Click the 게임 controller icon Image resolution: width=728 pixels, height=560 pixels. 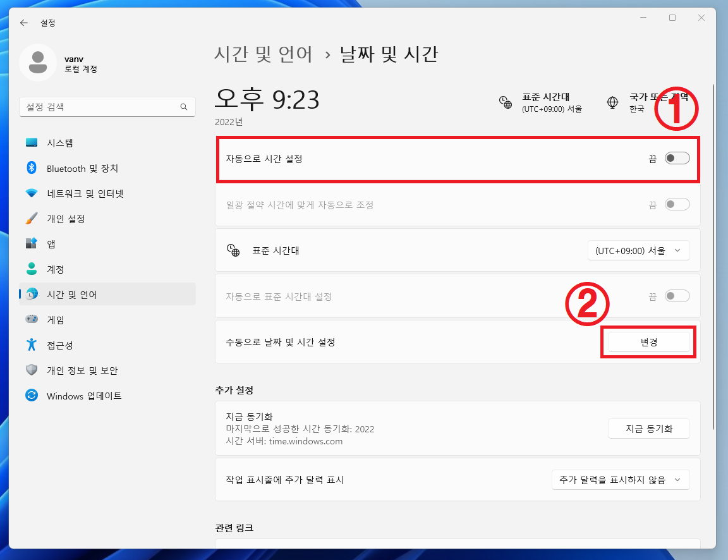32,319
